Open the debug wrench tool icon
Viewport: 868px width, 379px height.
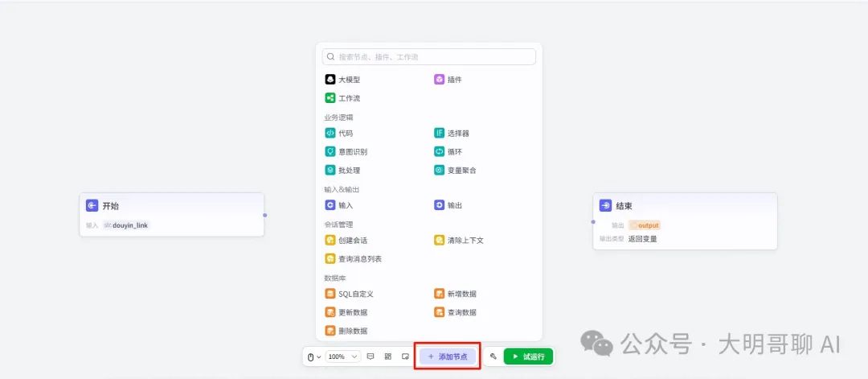coord(493,356)
